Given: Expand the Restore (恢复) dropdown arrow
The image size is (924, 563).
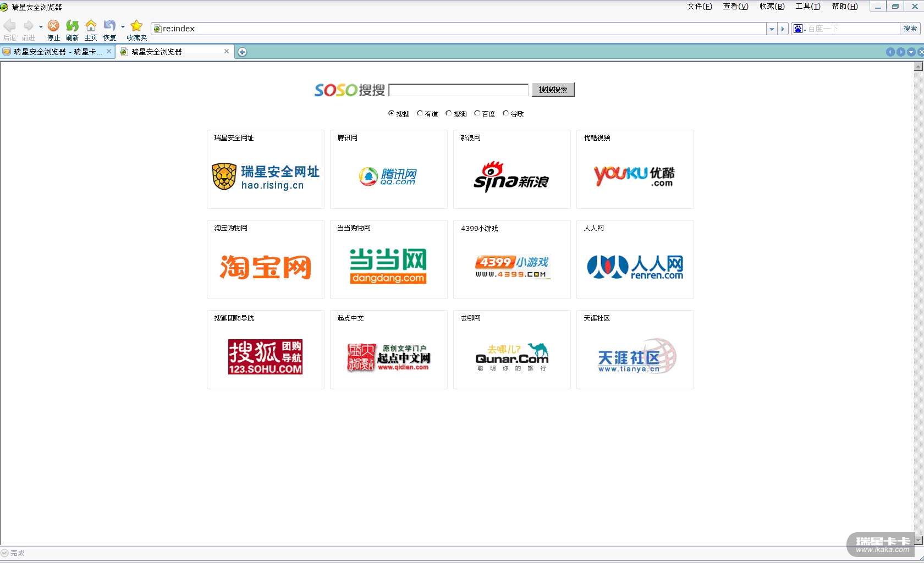Looking at the screenshot, I should [x=123, y=26].
